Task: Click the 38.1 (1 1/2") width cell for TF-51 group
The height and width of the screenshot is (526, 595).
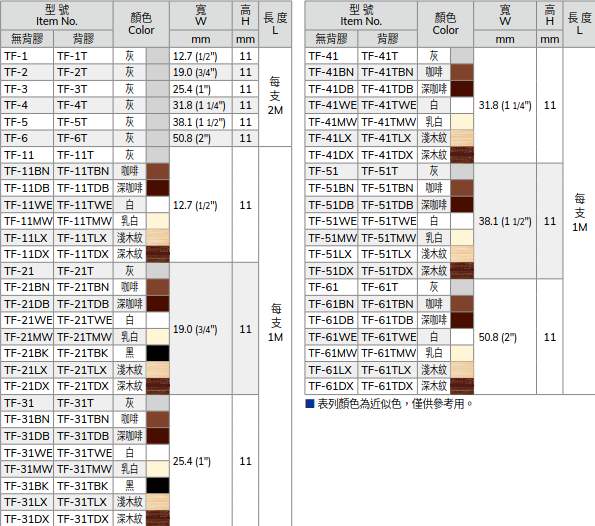Action: tap(505, 221)
